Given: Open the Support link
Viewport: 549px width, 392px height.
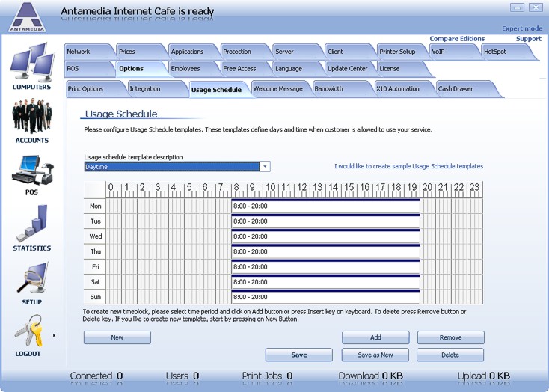Looking at the screenshot, I should pos(529,39).
